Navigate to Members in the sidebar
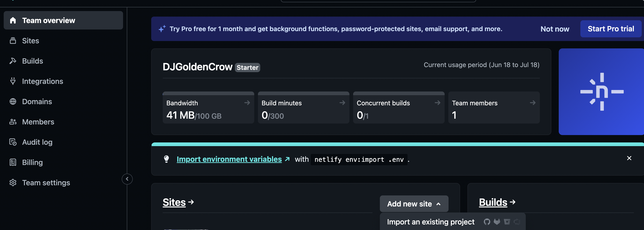Image resolution: width=644 pixels, height=230 pixels. [63, 121]
